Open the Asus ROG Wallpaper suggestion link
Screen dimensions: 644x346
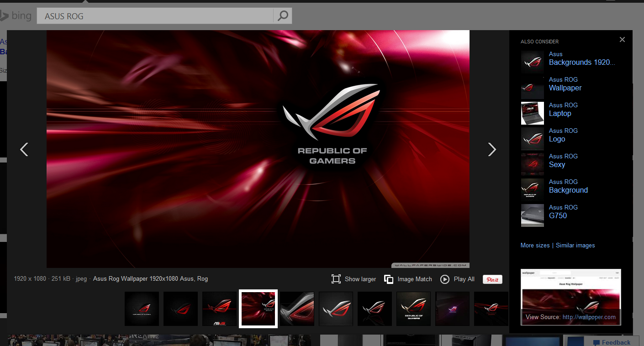(x=565, y=84)
